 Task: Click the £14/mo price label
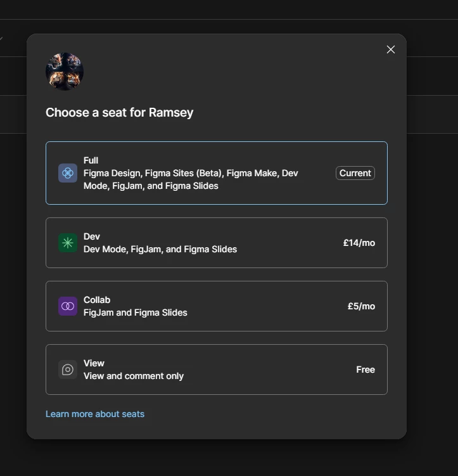[359, 243]
